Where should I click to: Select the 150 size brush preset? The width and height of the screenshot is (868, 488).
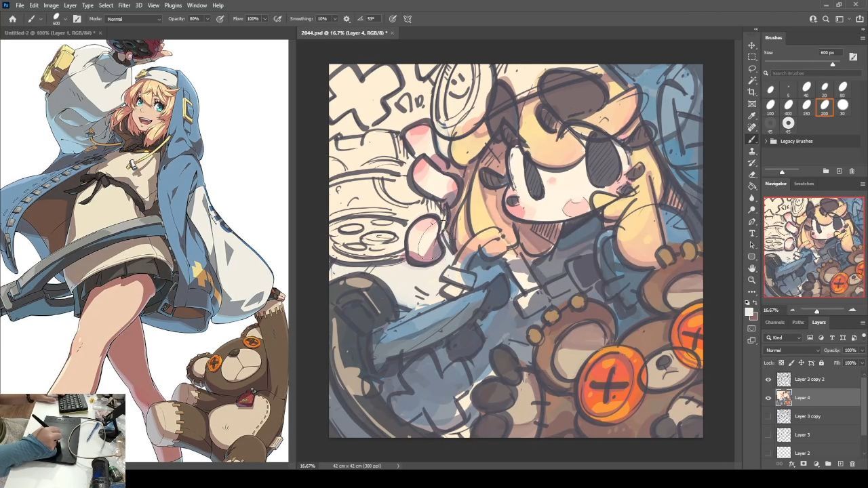coord(806,106)
